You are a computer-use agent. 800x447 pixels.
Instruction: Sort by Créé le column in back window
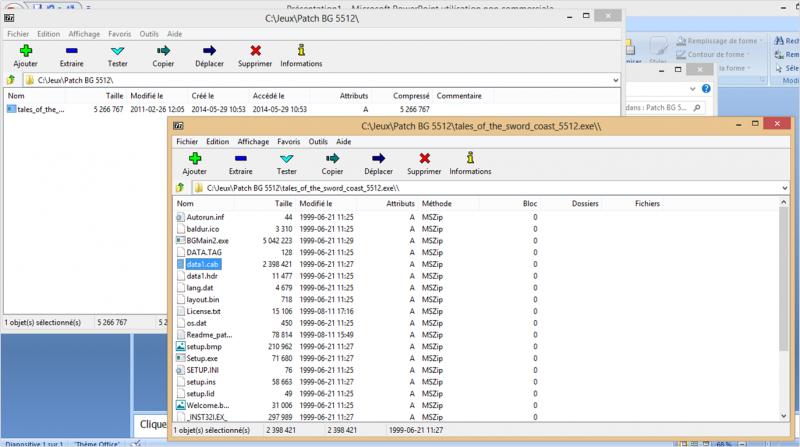[x=203, y=95]
